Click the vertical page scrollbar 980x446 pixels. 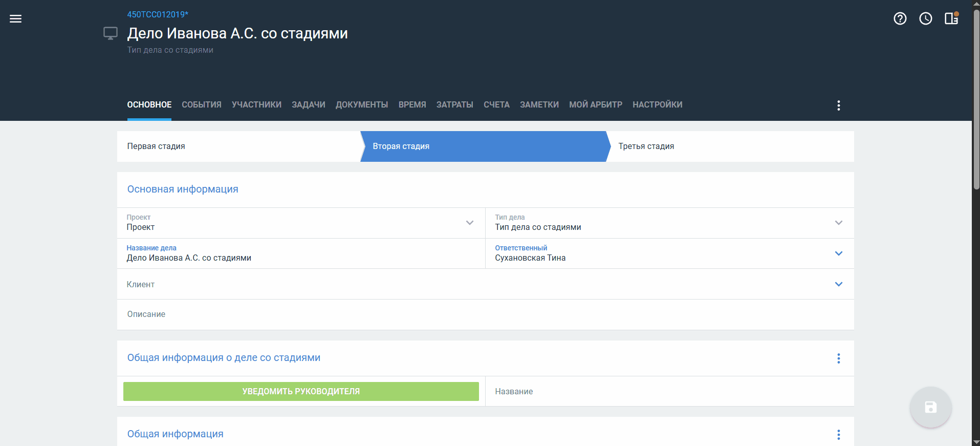pos(976,102)
